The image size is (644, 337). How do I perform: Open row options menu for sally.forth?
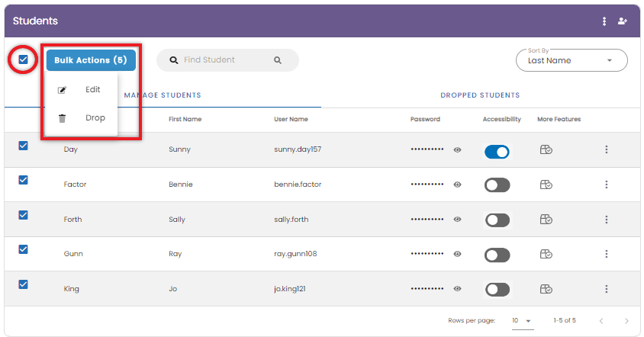(x=606, y=220)
